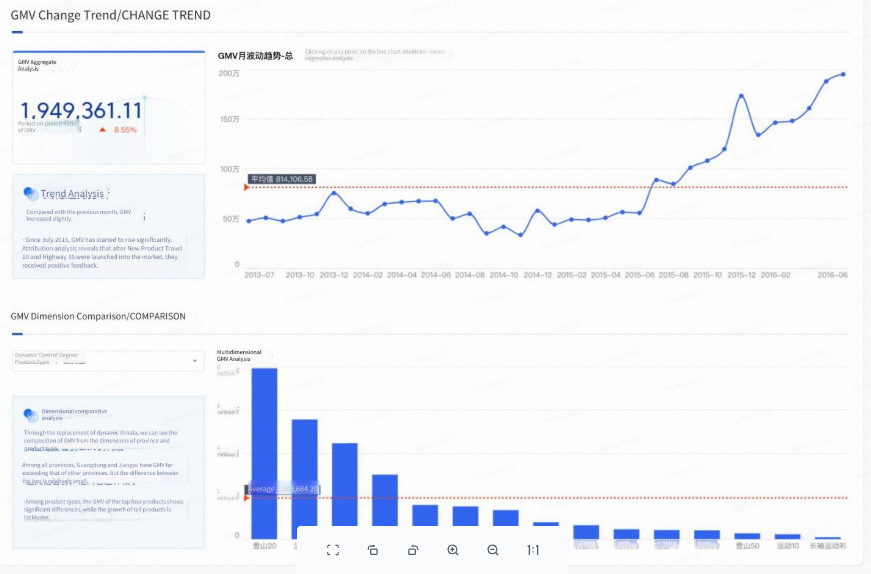871x574 pixels.
Task: Click the Trend Analysis bubble icon
Action: [31, 193]
